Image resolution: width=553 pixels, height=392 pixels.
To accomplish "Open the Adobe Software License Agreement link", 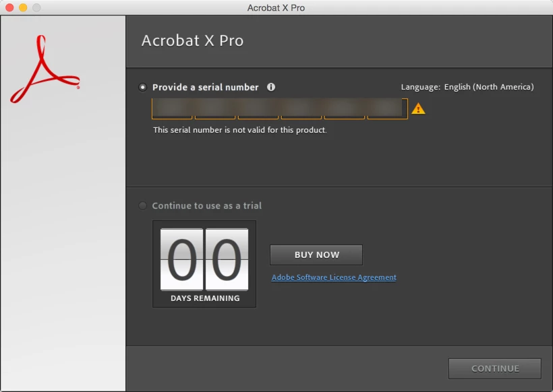I will tap(334, 277).
